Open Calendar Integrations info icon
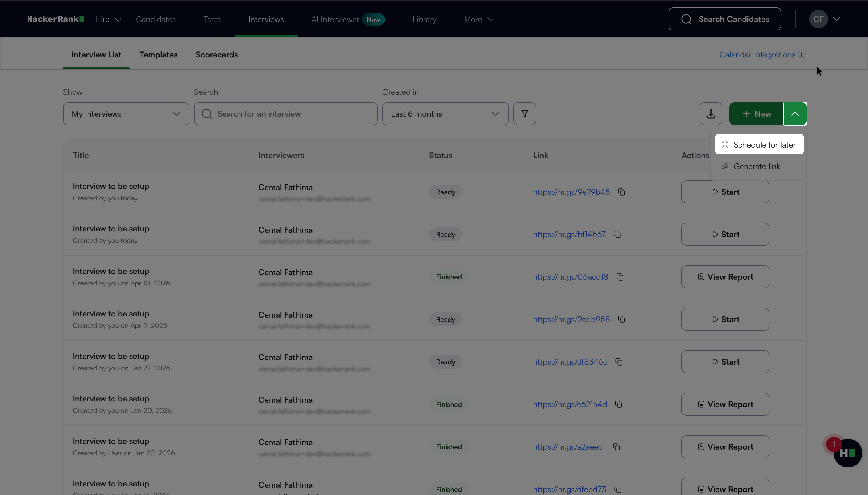This screenshot has width=868, height=495. (802, 55)
